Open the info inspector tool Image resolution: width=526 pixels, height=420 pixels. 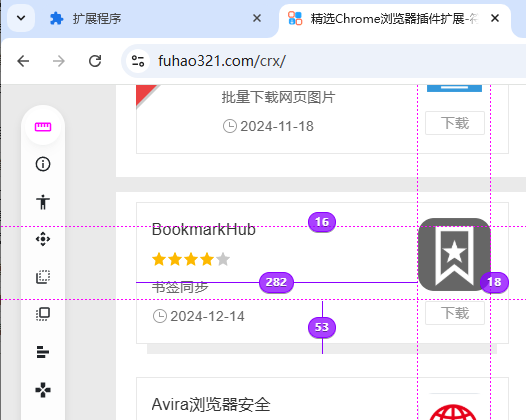43,164
